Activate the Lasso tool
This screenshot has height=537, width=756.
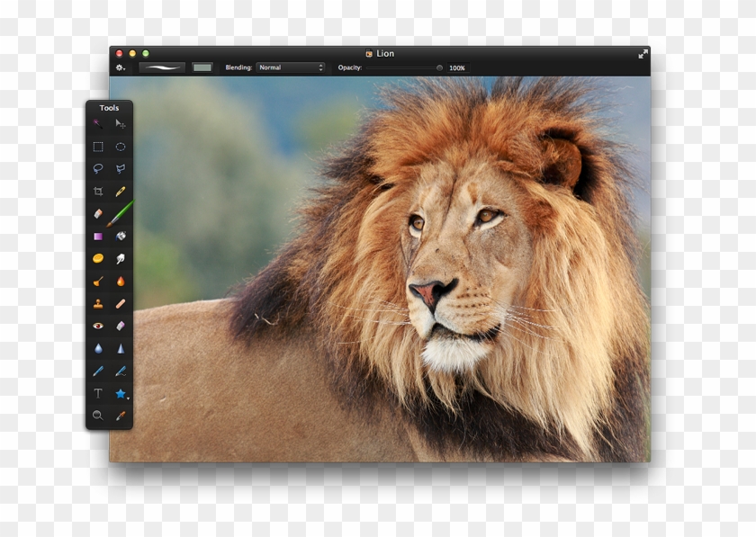[x=98, y=168]
